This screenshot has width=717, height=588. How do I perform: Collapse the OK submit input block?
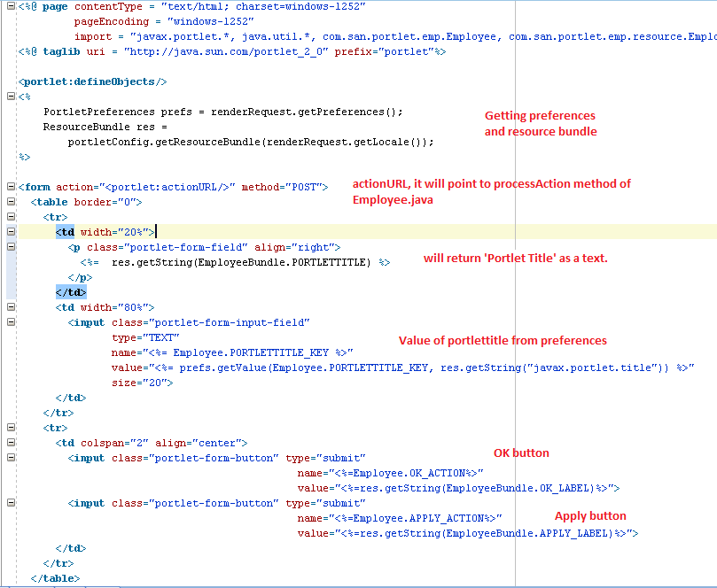[x=10, y=457]
